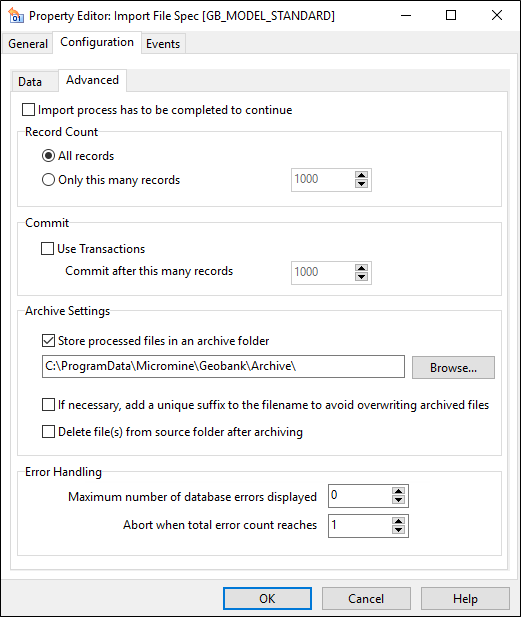
Task: Increase the abort total error count
Action: (398, 521)
